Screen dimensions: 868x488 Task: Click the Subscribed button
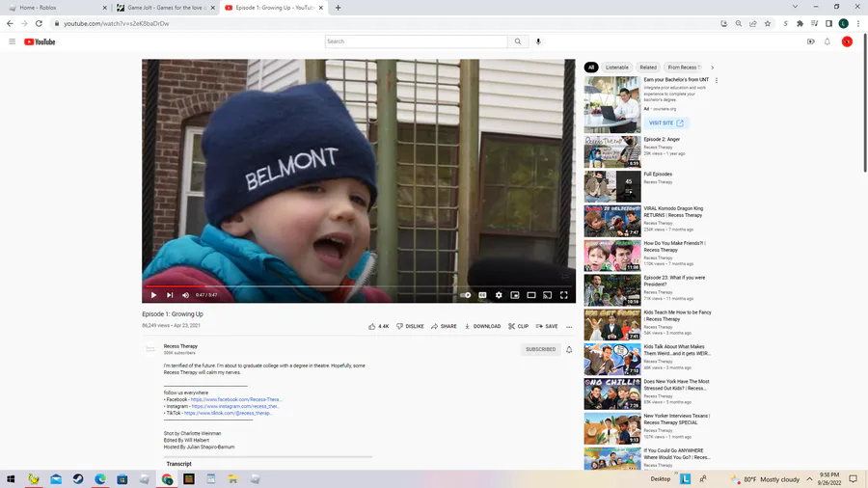pyautogui.click(x=540, y=349)
